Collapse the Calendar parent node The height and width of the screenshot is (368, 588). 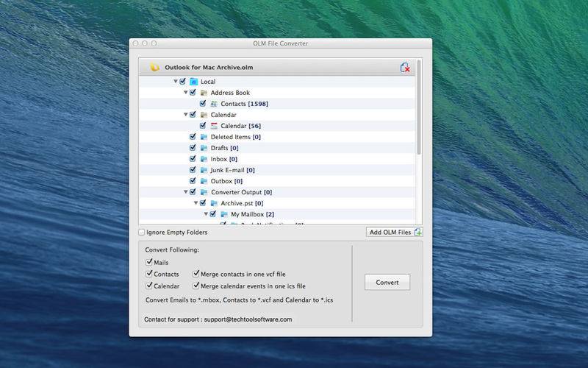click(x=186, y=114)
